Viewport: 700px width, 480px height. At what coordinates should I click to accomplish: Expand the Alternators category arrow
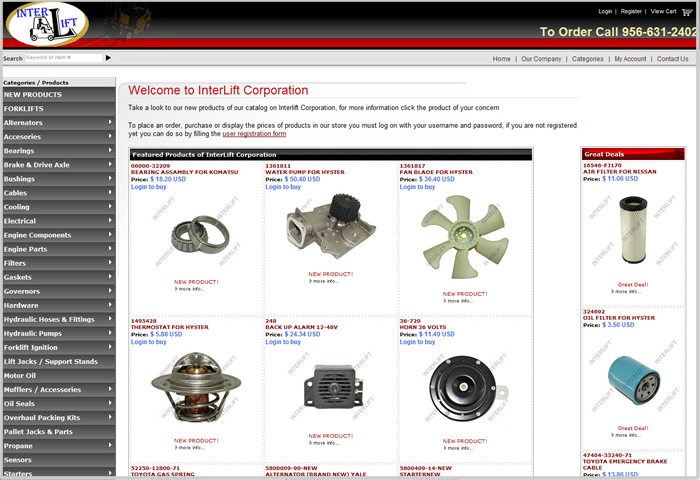coord(110,122)
